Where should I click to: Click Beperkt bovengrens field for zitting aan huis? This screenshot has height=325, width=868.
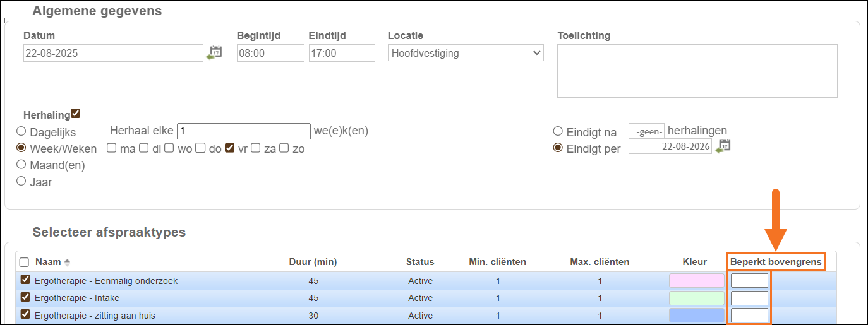(x=749, y=315)
